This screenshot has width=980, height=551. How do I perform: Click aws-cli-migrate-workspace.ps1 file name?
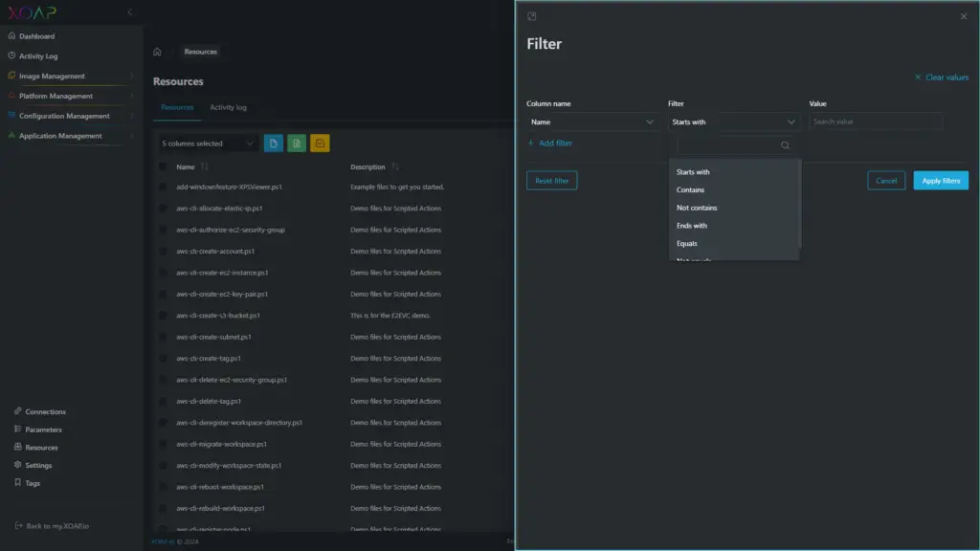click(x=221, y=444)
